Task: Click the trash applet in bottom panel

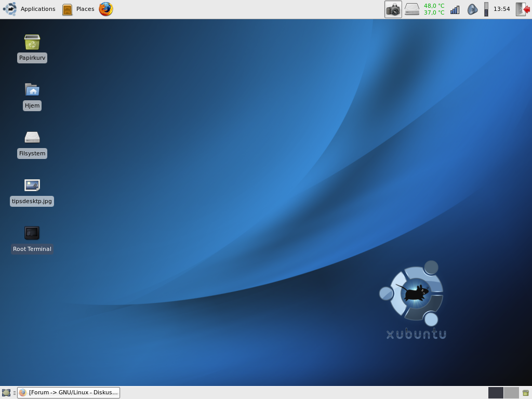Action: pos(526,393)
